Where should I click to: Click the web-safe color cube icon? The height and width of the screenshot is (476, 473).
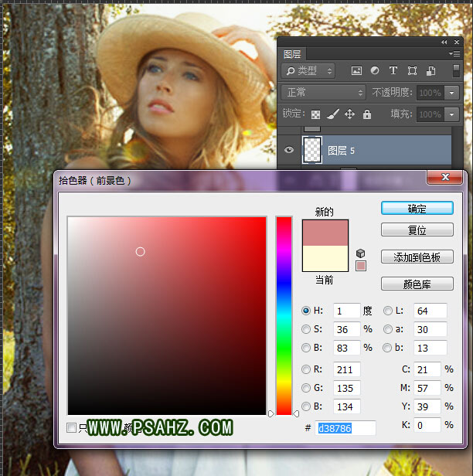pos(360,253)
